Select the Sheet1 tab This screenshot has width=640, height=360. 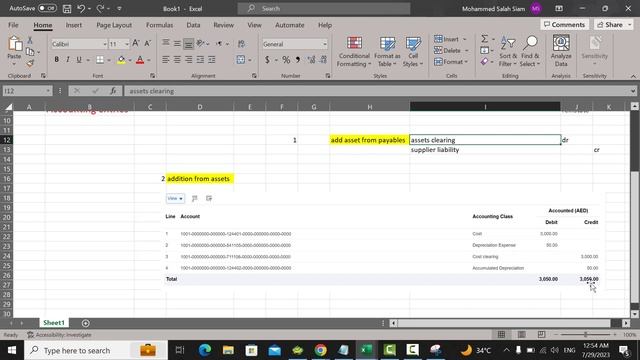(x=54, y=323)
